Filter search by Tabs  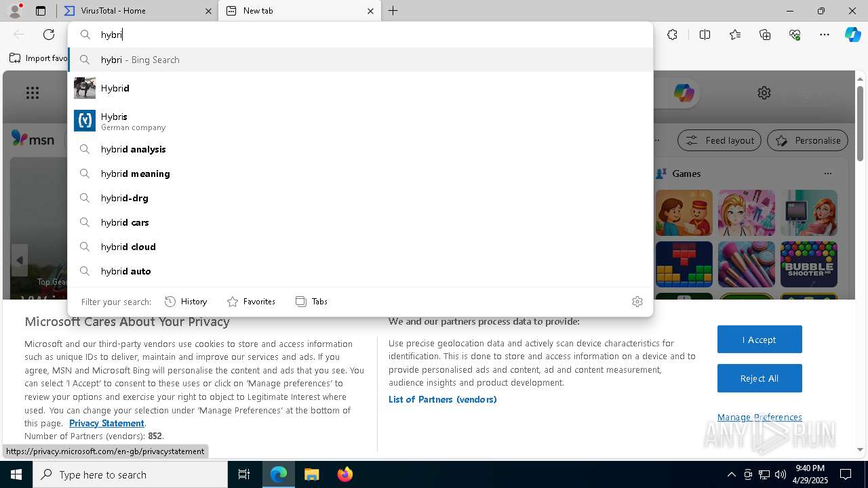(311, 302)
